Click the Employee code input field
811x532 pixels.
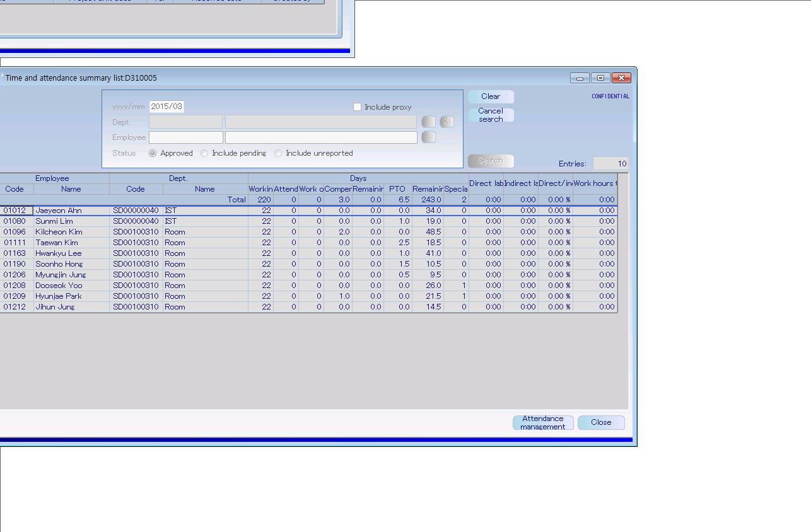tap(186, 137)
